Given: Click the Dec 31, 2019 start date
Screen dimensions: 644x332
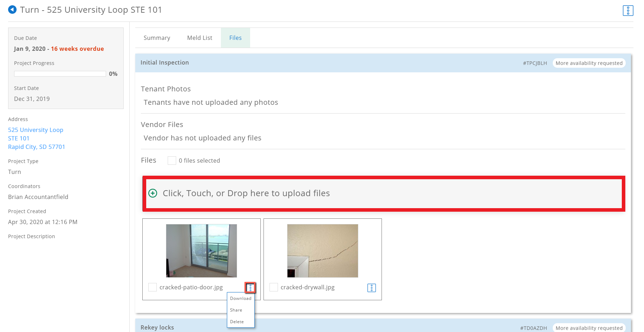Looking at the screenshot, I should (x=32, y=99).
